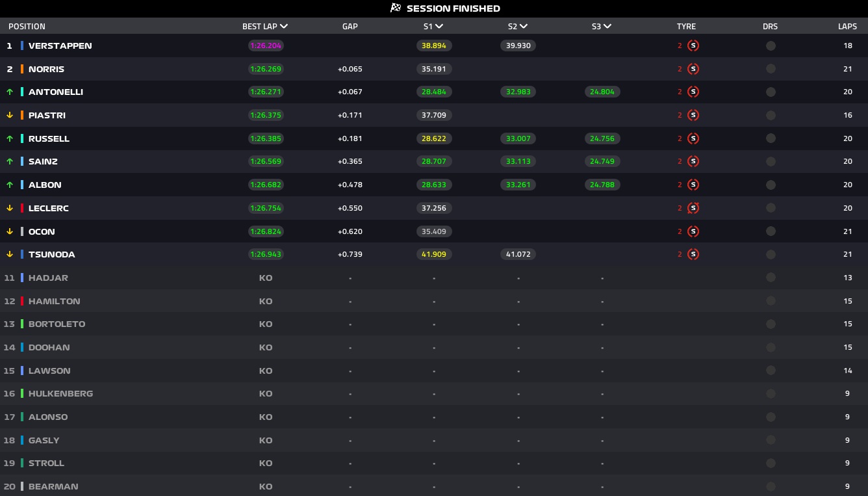868x496 pixels.
Task: Click Sainz's DRS indicator dot
Action: tap(771, 161)
